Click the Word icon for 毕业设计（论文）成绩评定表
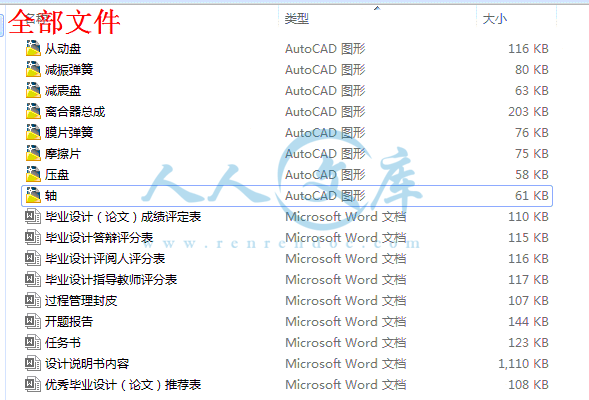 [33, 217]
